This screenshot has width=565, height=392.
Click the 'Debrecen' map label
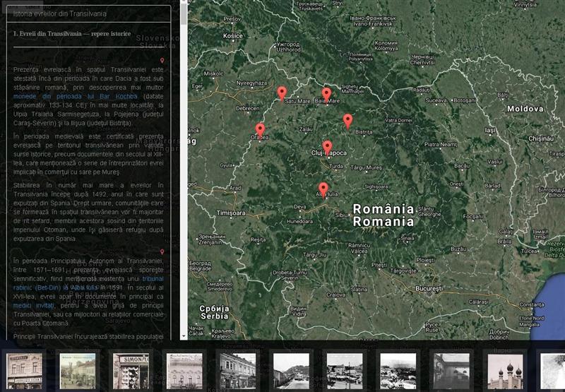pyautogui.click(x=248, y=109)
